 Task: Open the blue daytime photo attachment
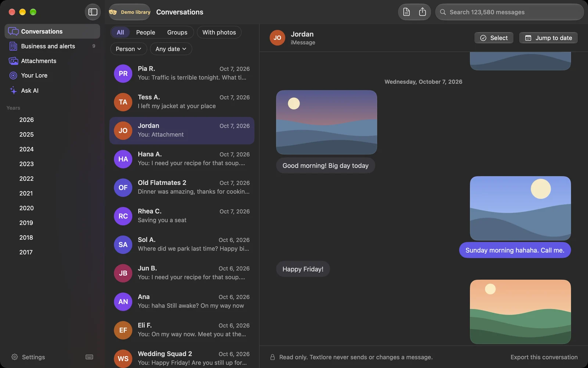(520, 208)
